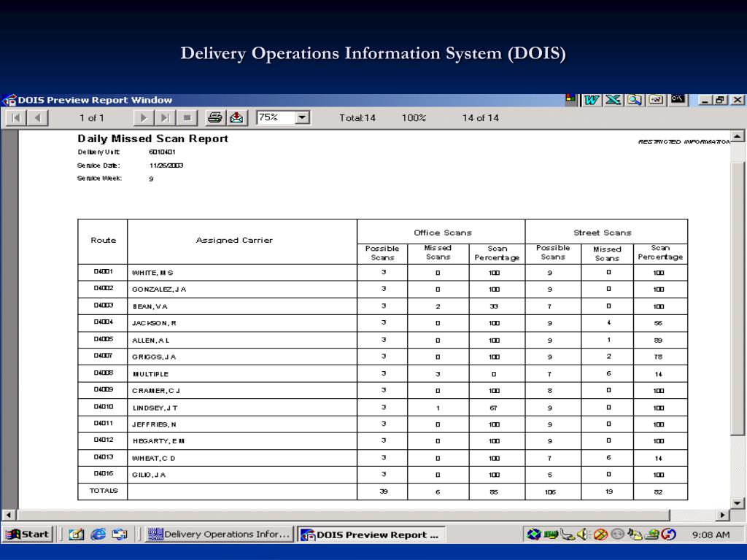
Task: Select carrier name GILIO, J A
Action: 149,475
